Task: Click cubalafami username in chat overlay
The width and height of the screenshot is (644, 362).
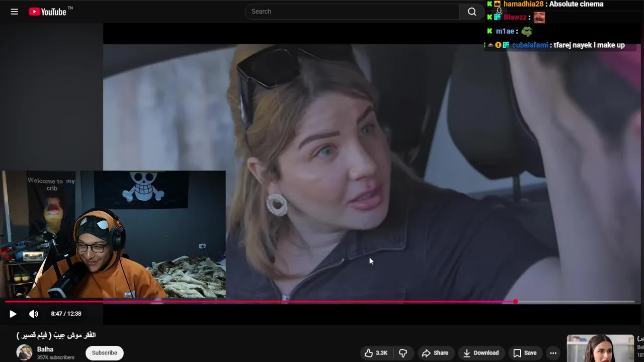Action: point(530,45)
